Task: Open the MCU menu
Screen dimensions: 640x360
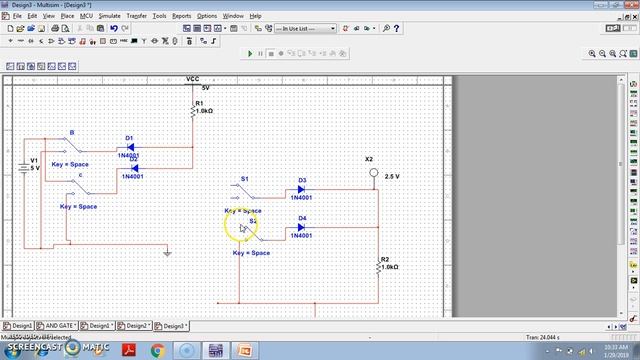Action: click(86, 16)
